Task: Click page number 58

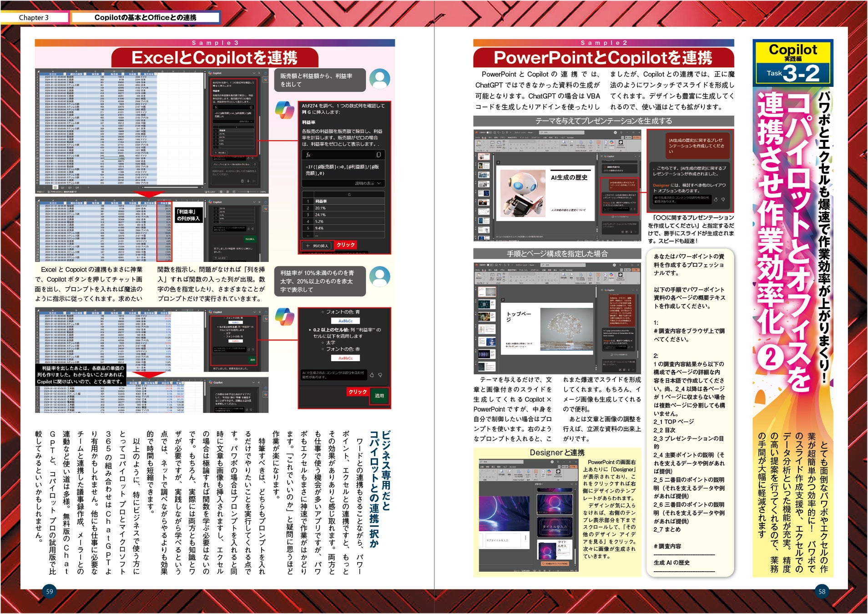Action: coord(822,592)
